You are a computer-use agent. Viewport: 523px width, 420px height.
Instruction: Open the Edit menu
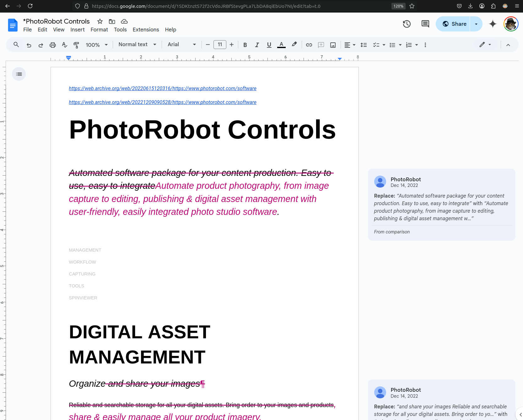42,30
